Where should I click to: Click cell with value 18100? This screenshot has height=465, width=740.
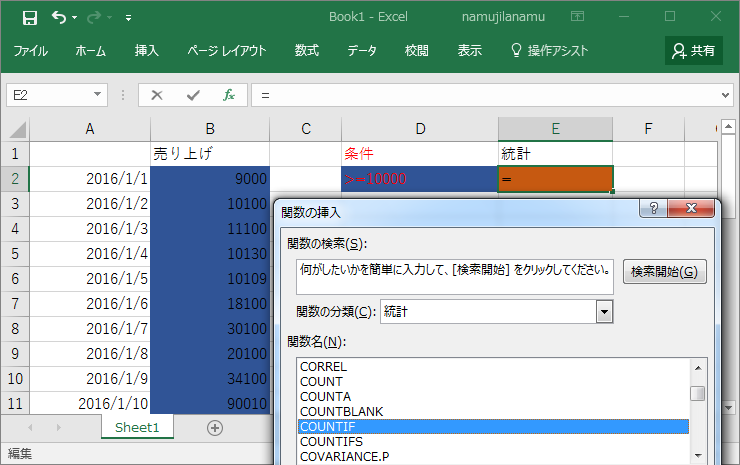[210, 304]
